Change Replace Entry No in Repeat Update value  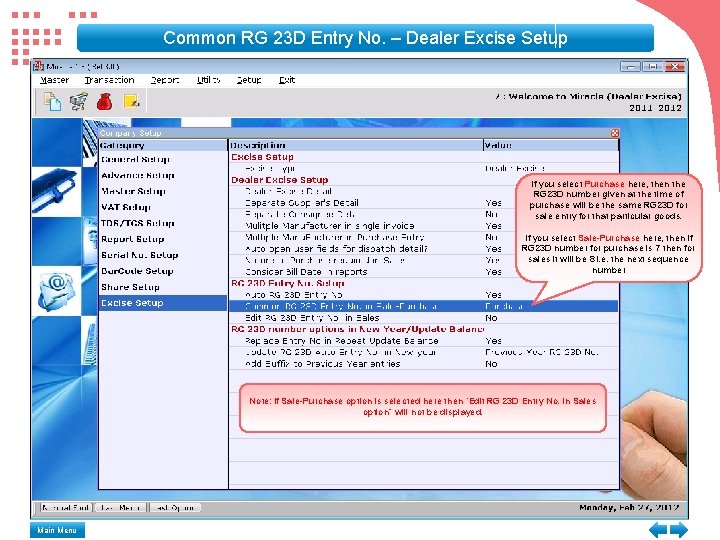click(494, 341)
